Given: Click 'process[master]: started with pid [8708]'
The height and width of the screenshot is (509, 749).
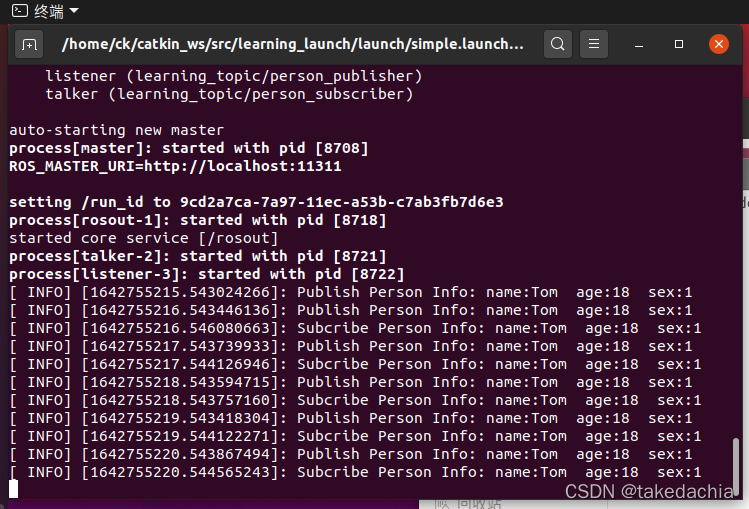Looking at the screenshot, I should [189, 148].
